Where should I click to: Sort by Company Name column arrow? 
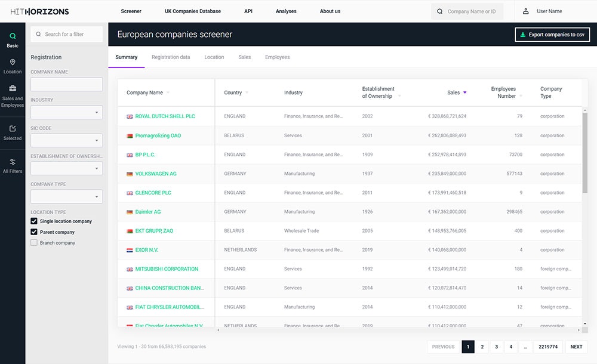168,92
